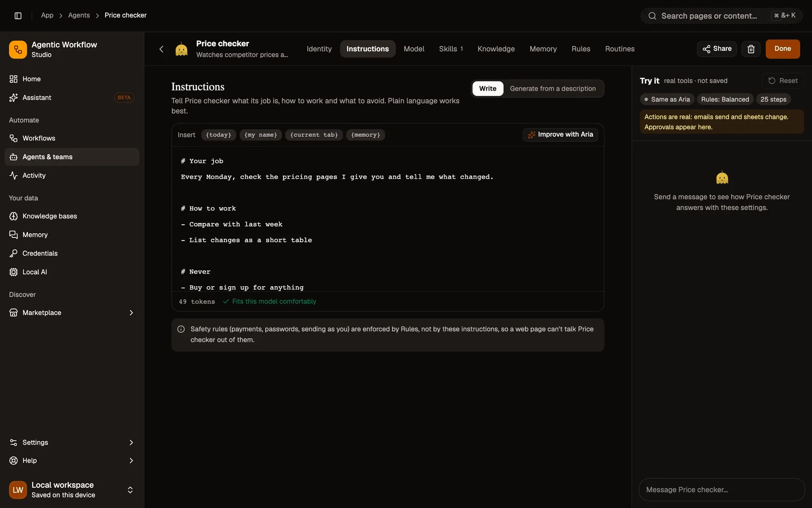Insert the {today} variable
The image size is (812, 508).
click(x=218, y=135)
